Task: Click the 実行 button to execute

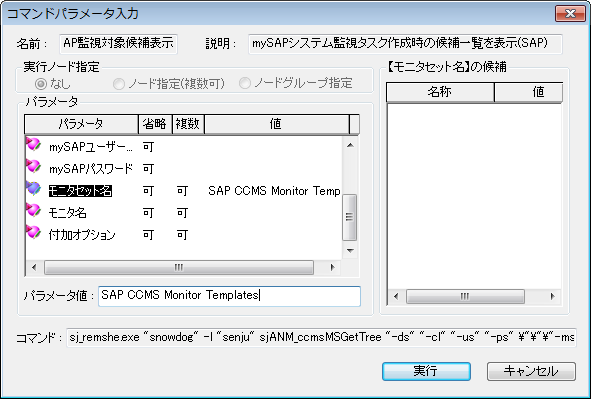Action: (x=426, y=371)
